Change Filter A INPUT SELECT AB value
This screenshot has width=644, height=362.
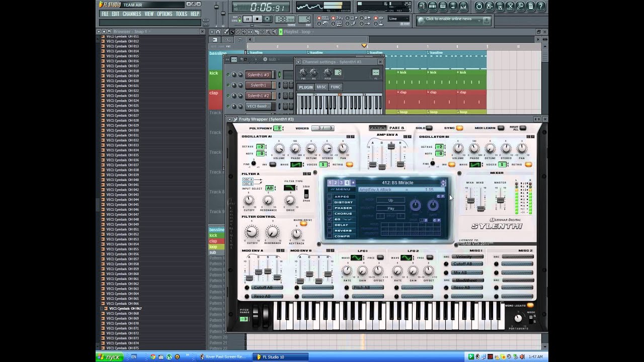(x=270, y=188)
